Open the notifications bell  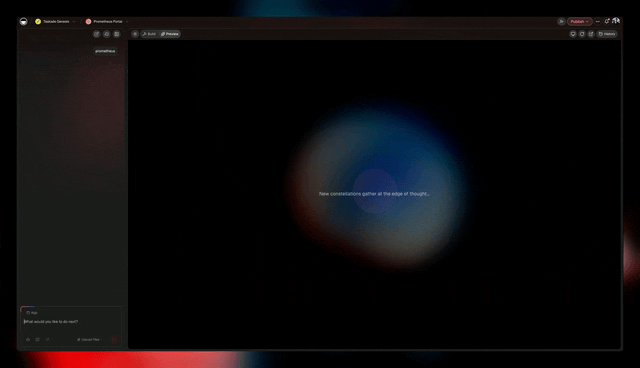607,22
